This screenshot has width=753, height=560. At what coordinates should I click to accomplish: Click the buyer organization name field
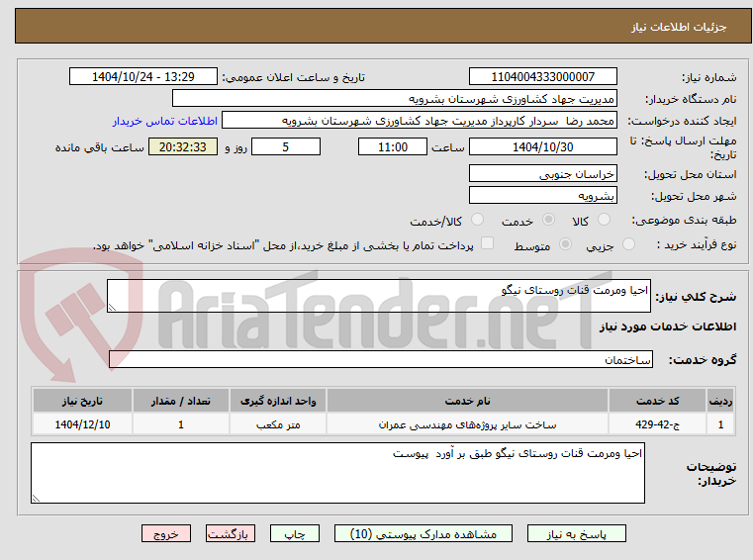click(394, 99)
